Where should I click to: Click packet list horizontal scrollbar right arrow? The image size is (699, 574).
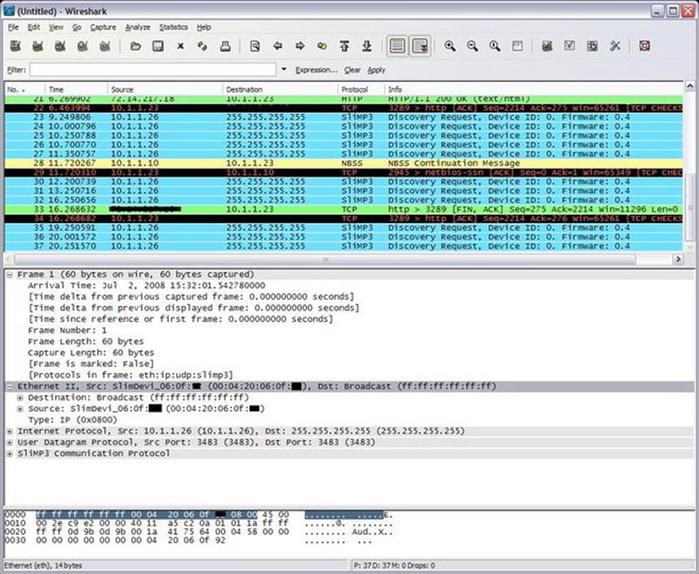point(678,259)
